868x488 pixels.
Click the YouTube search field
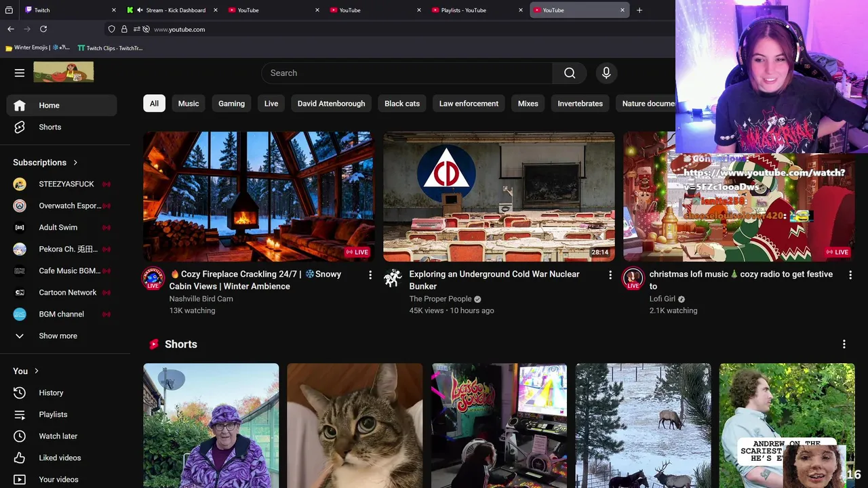pyautogui.click(x=407, y=73)
